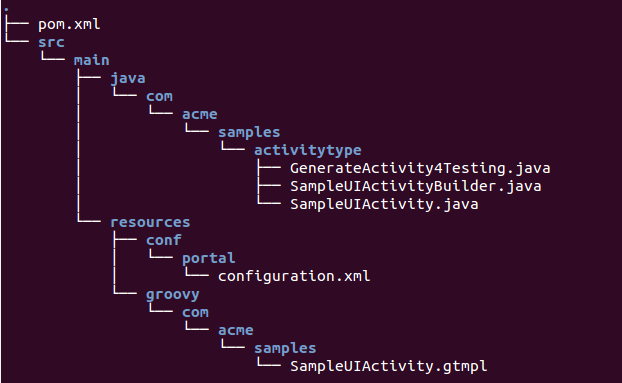Click the configuration.xml file
This screenshot has width=622, height=383.
294,276
